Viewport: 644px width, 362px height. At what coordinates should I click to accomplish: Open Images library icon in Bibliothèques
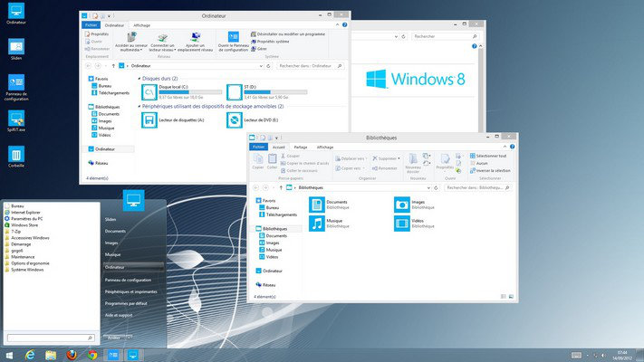tap(401, 205)
